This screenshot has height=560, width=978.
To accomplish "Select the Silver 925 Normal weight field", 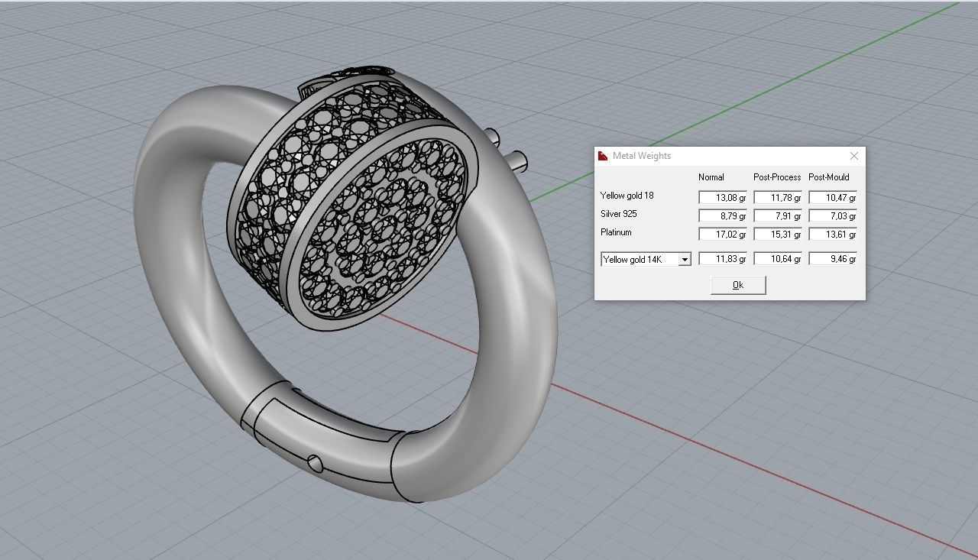I will click(x=723, y=216).
